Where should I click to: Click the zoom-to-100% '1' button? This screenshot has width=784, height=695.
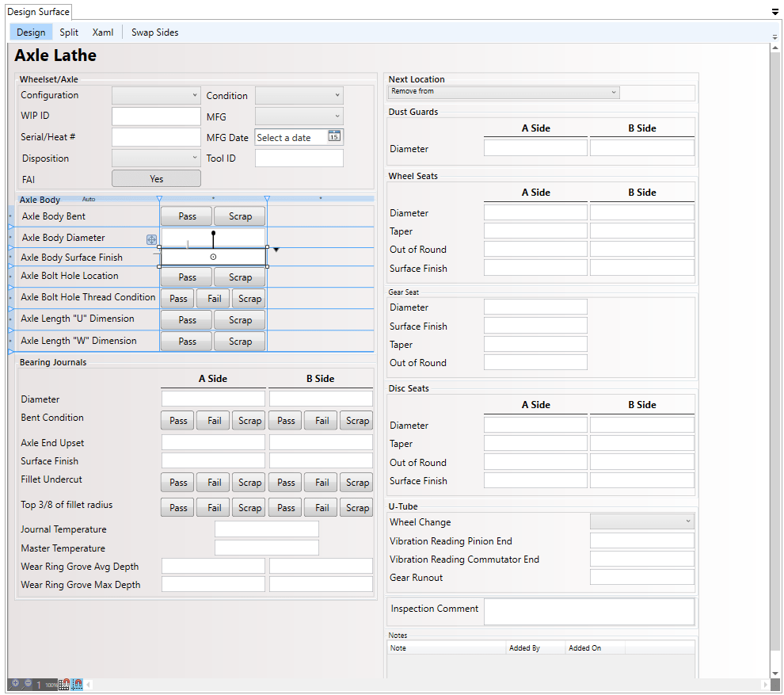[x=39, y=685]
